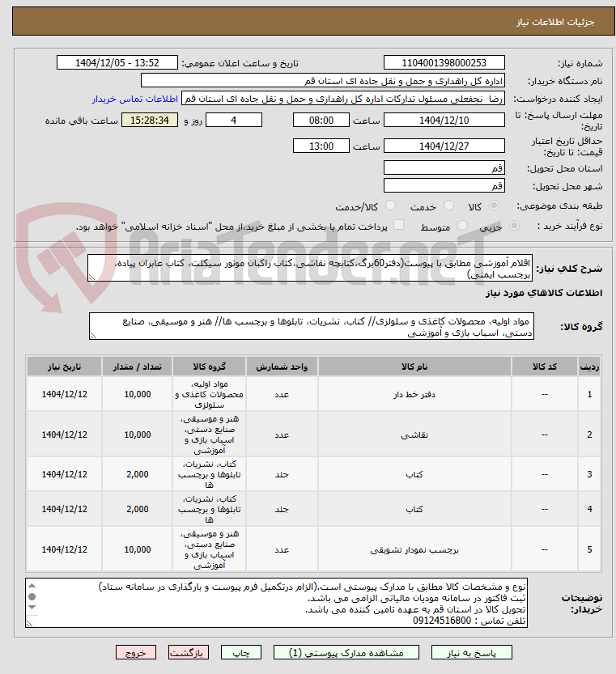Click the delivery city field
This screenshot has width=616, height=674.
[x=444, y=186]
